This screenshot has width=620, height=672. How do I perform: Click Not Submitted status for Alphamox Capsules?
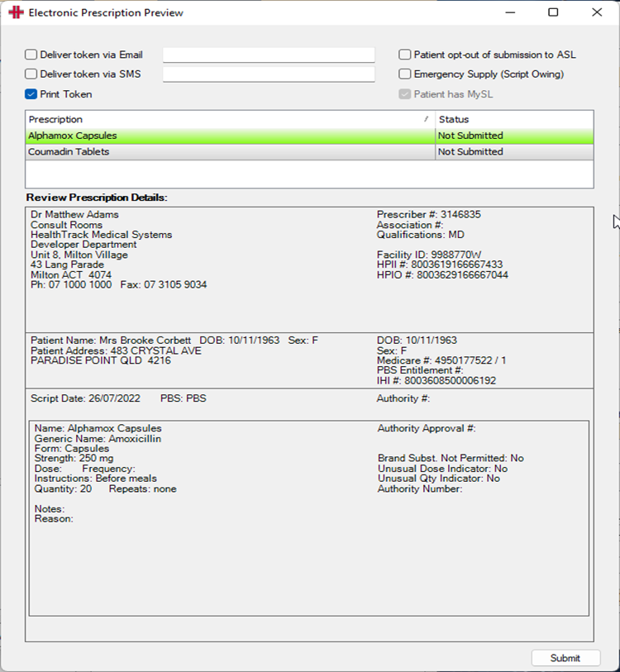pos(470,136)
